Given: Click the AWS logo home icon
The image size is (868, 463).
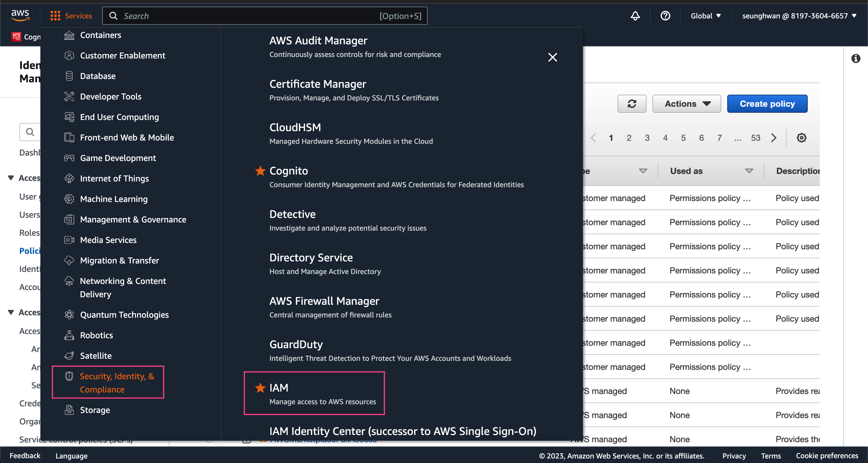Looking at the screenshot, I should (20, 15).
